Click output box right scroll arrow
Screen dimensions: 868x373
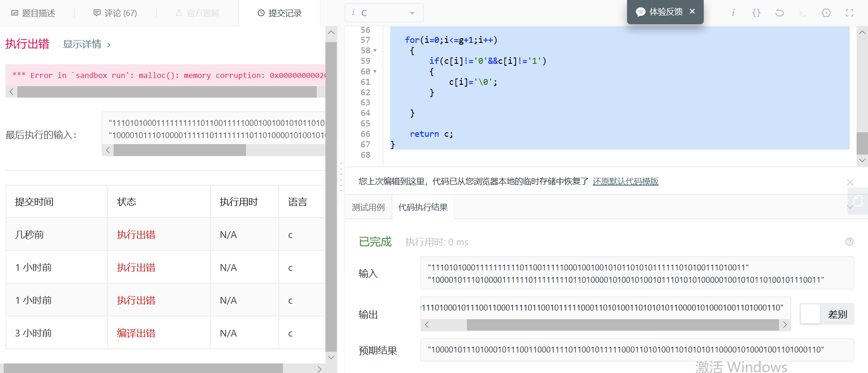click(x=785, y=325)
